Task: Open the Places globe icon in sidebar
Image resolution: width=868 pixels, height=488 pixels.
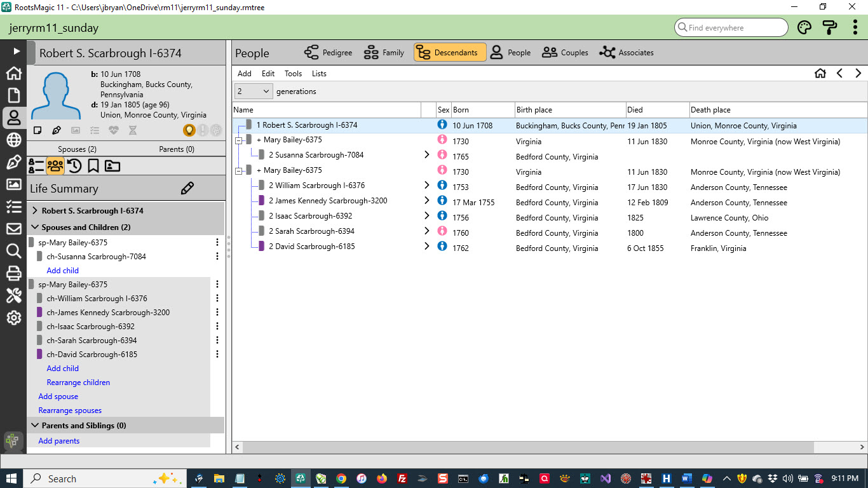Action: (13, 140)
